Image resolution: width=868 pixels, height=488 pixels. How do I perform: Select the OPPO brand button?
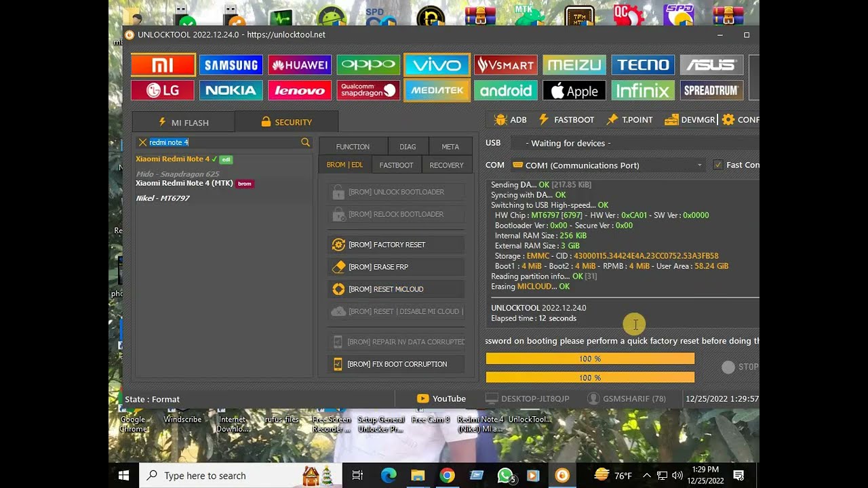coord(369,65)
